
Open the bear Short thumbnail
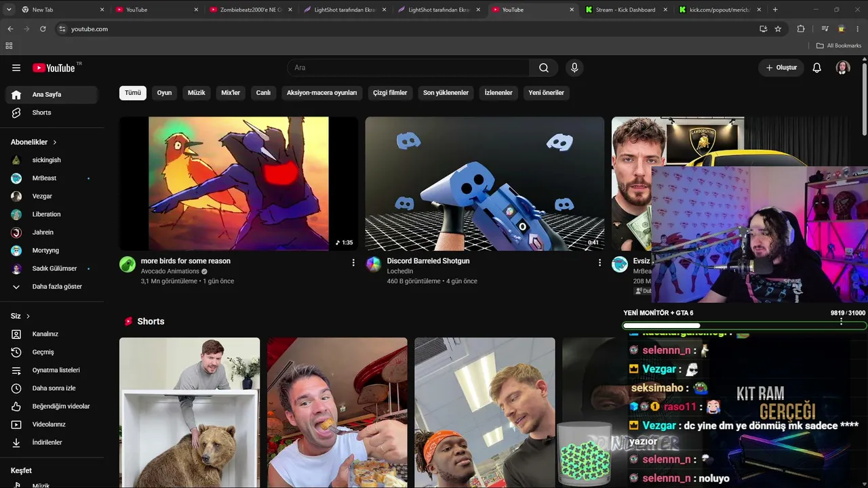point(190,413)
